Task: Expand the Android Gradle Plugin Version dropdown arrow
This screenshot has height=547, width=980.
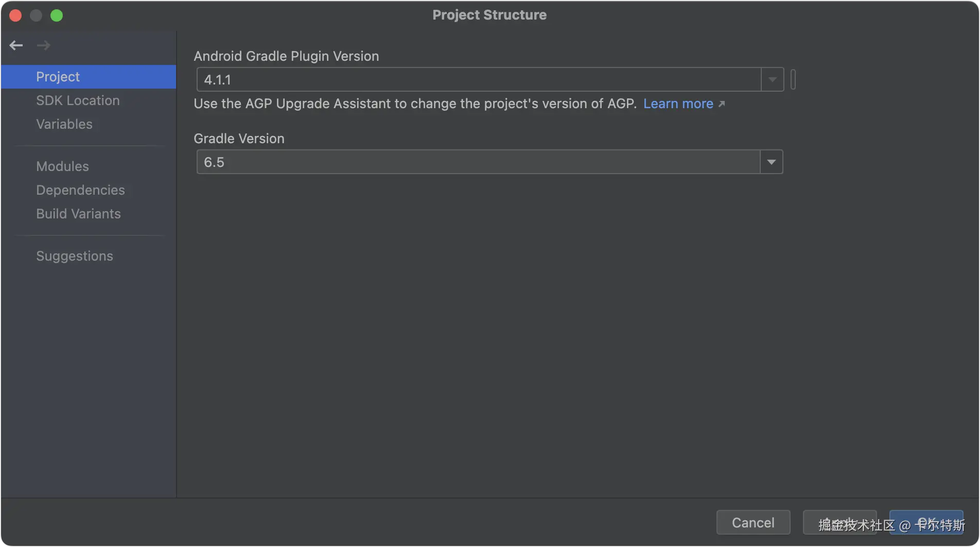Action: [x=772, y=80]
